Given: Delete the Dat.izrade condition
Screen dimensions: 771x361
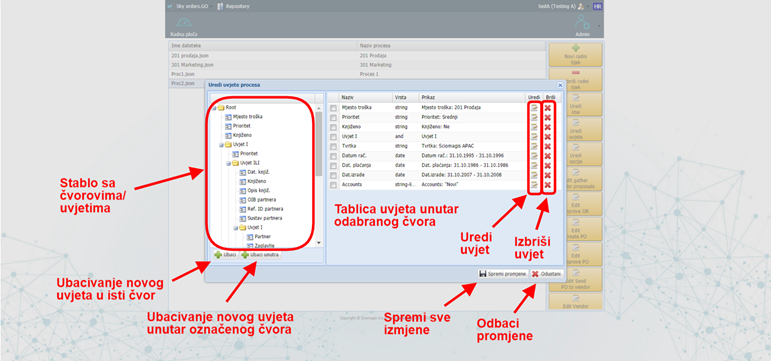Looking at the screenshot, I should click(547, 175).
